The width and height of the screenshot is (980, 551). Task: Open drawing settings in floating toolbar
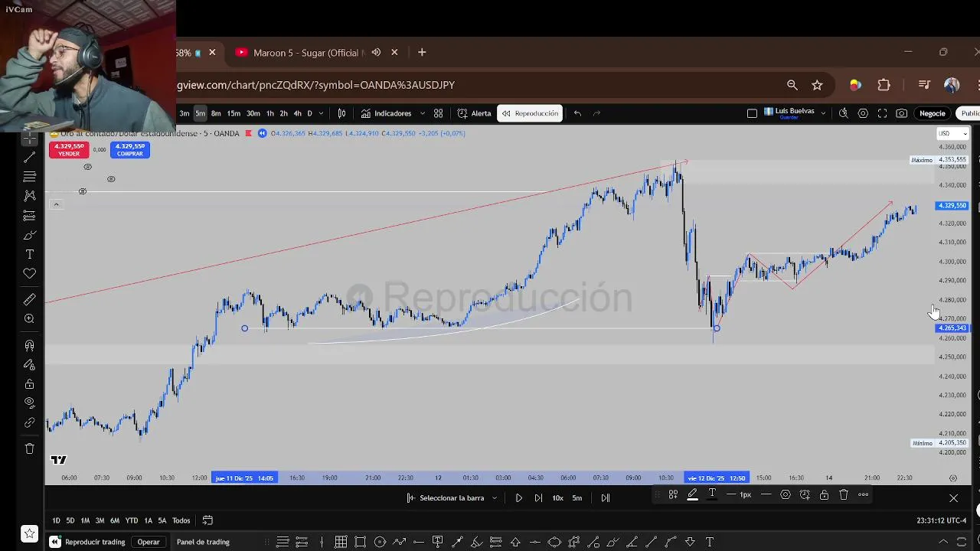tap(785, 494)
